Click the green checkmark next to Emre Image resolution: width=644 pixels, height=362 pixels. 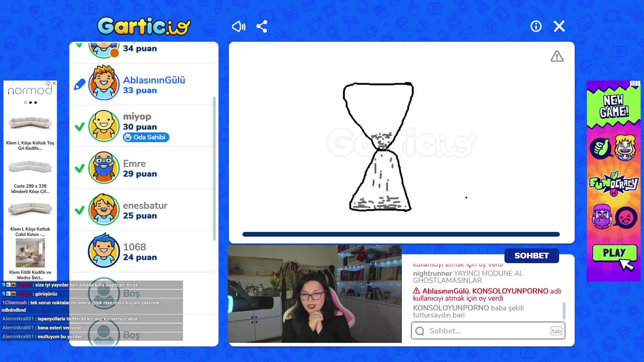click(x=79, y=168)
